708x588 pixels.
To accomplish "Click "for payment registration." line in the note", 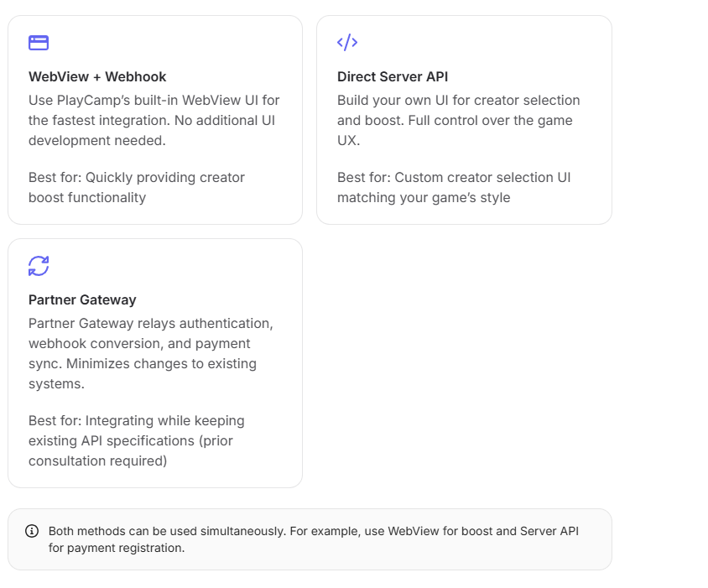I will click(x=117, y=548).
